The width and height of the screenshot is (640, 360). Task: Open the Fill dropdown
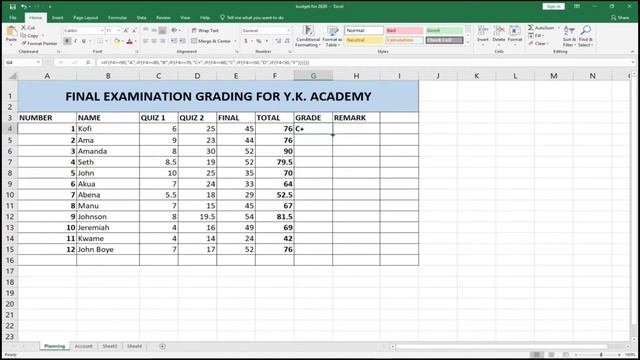click(536, 36)
